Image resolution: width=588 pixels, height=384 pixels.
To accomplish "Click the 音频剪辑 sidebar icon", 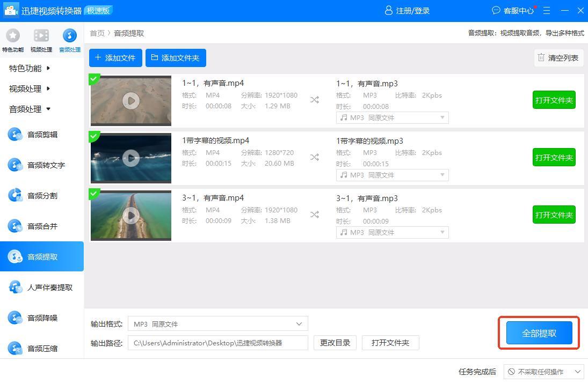I will coord(15,134).
